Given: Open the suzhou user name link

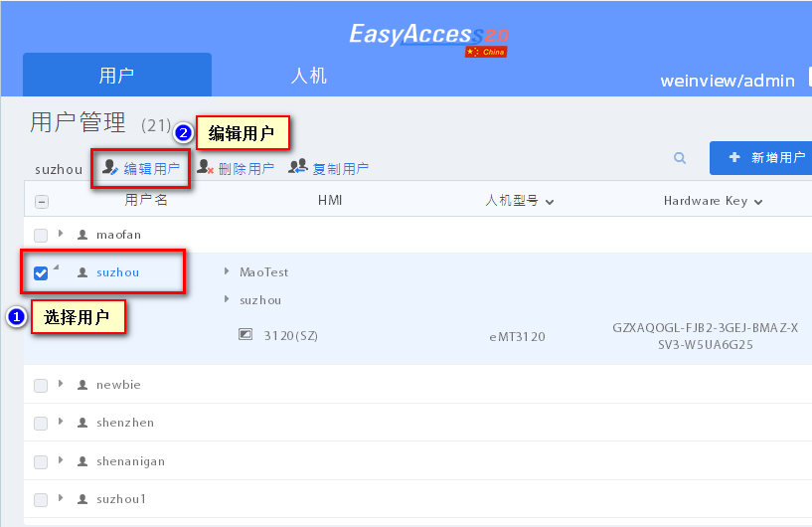Looking at the screenshot, I should pos(117,272).
